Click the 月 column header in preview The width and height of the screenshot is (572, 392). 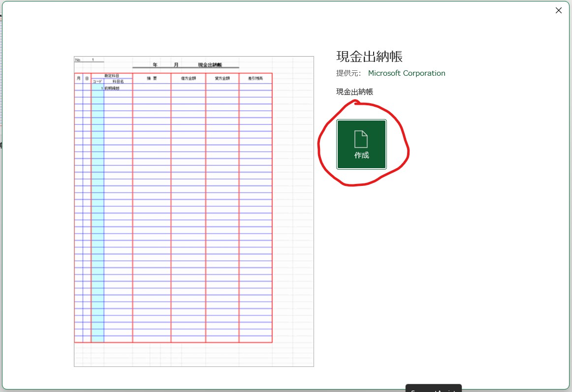78,79
